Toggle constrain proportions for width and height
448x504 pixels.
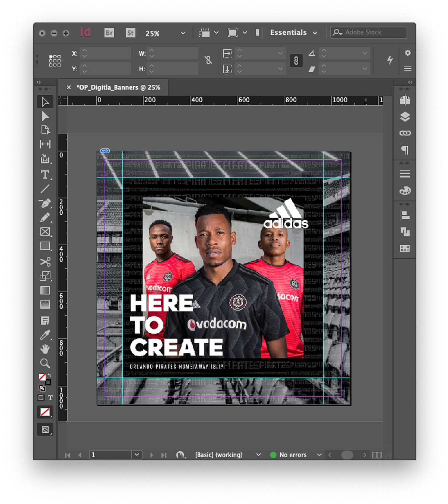pos(208,60)
